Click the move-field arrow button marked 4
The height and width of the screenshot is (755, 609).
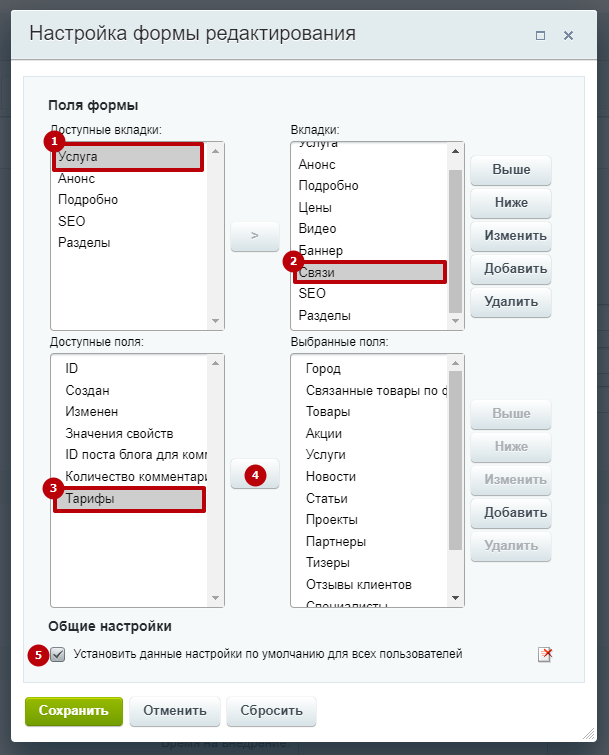(x=255, y=474)
